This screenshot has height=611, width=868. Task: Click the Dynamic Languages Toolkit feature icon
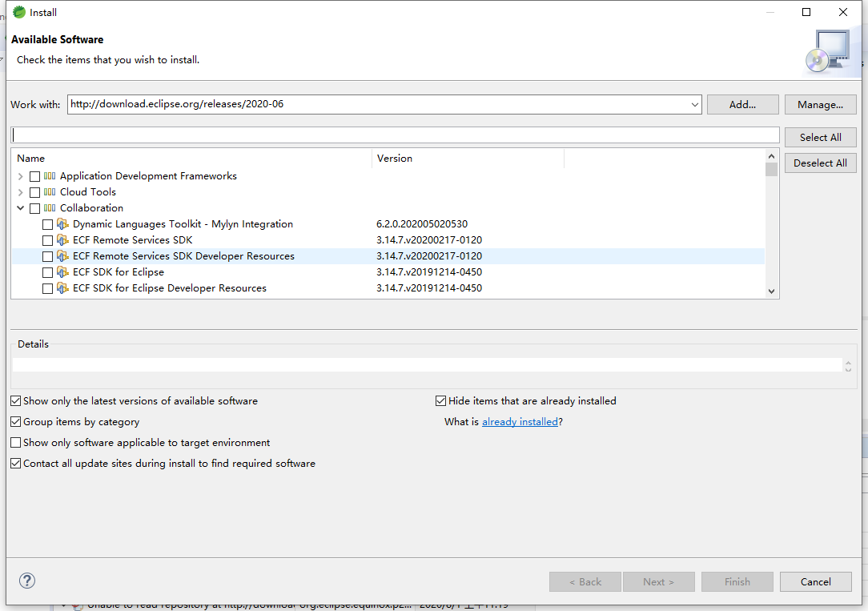(x=63, y=224)
